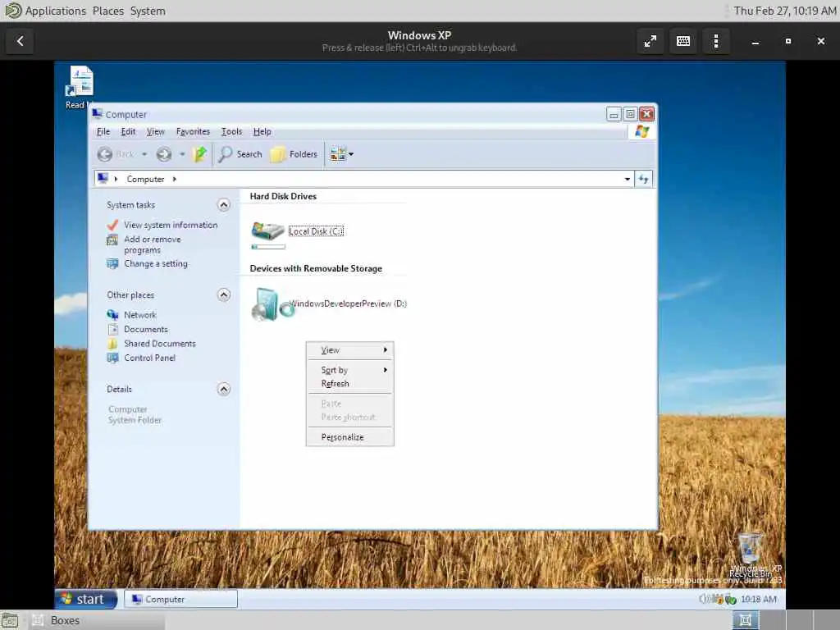
Task: Click the Views toolbar icon
Action: pyautogui.click(x=338, y=154)
